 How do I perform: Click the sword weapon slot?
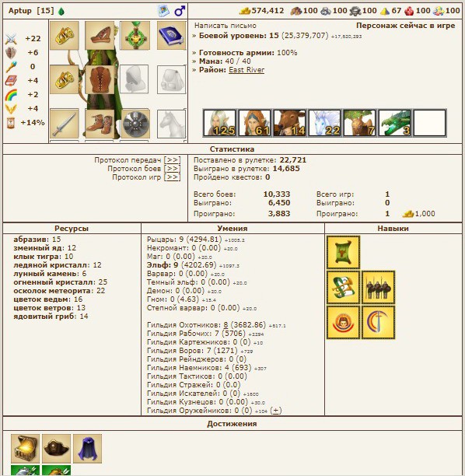coord(64,124)
